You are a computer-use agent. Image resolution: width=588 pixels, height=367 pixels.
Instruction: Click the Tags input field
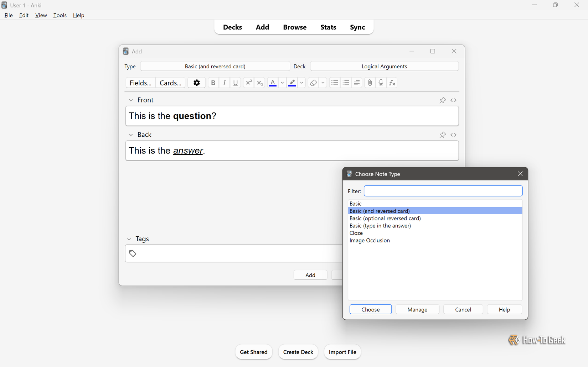[x=233, y=253]
